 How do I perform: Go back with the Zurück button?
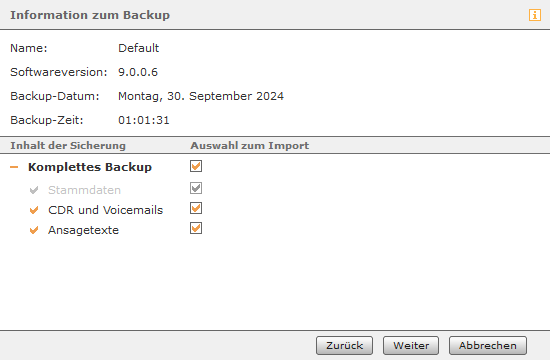(x=344, y=346)
